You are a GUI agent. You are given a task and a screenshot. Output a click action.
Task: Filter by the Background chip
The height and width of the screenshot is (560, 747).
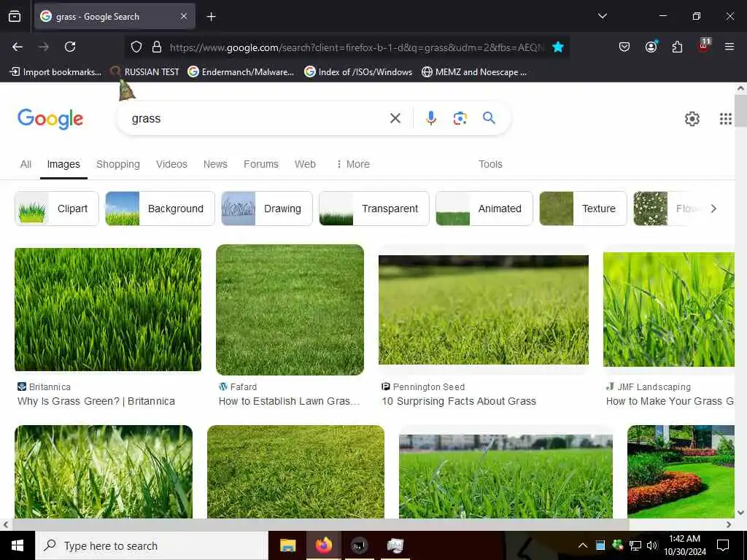(x=160, y=209)
